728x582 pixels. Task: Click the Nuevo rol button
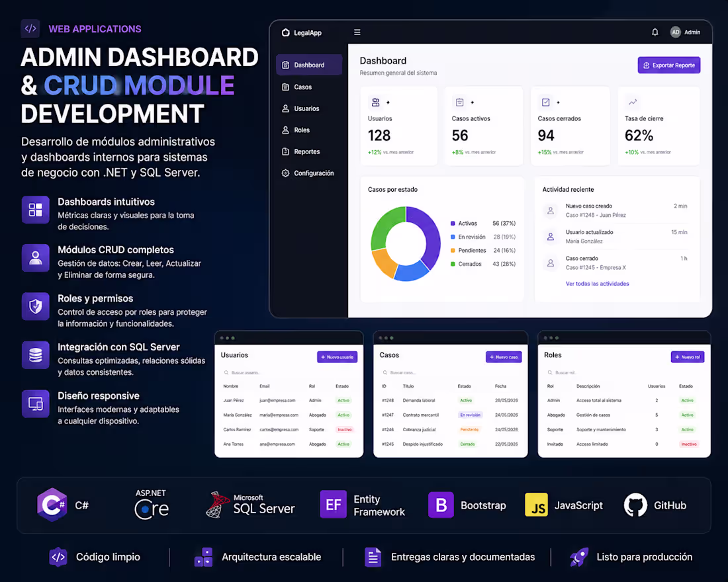(x=688, y=357)
